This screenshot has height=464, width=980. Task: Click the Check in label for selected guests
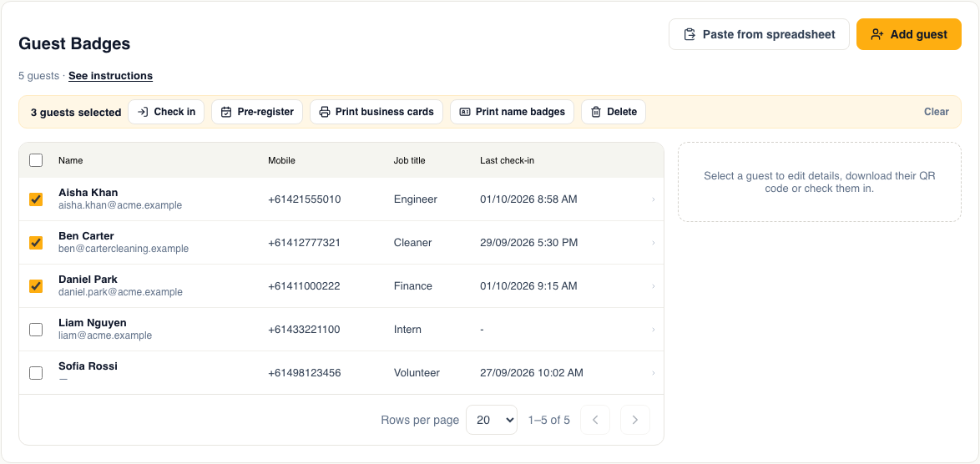pos(175,112)
